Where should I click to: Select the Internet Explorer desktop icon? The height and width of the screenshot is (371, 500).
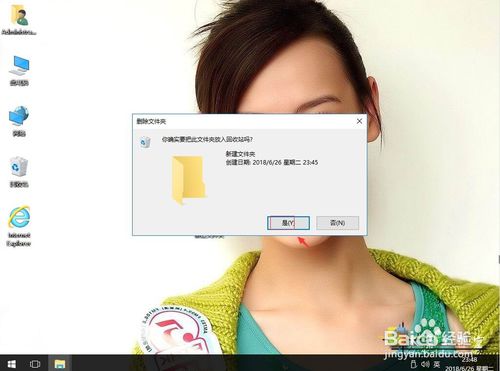(x=19, y=226)
